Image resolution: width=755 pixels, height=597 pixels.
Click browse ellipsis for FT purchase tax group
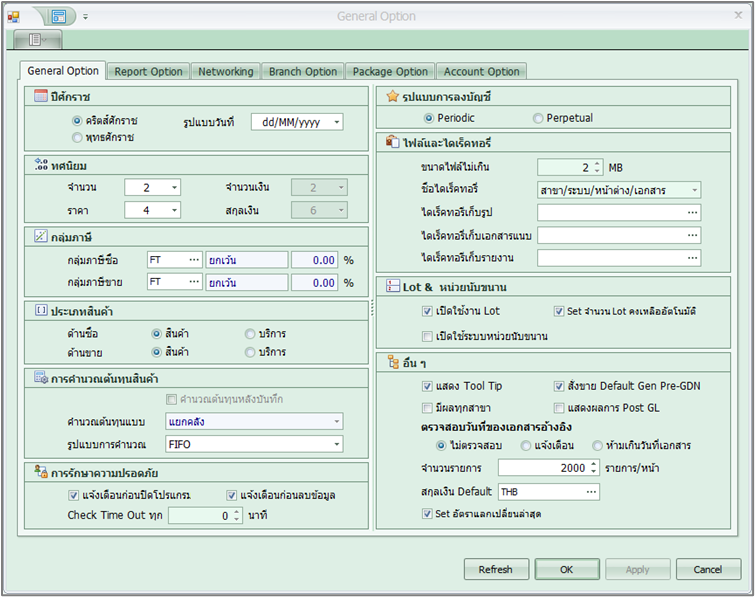click(x=194, y=259)
